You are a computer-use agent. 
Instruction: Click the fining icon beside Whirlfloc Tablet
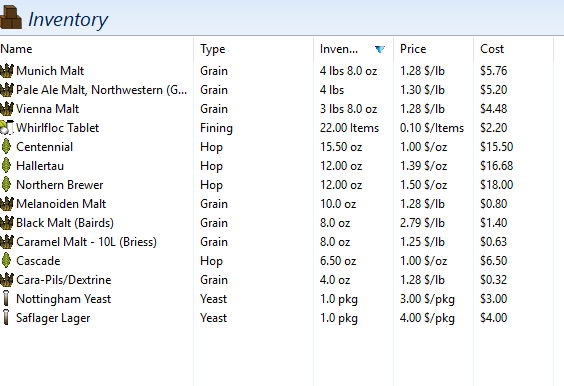[6, 128]
